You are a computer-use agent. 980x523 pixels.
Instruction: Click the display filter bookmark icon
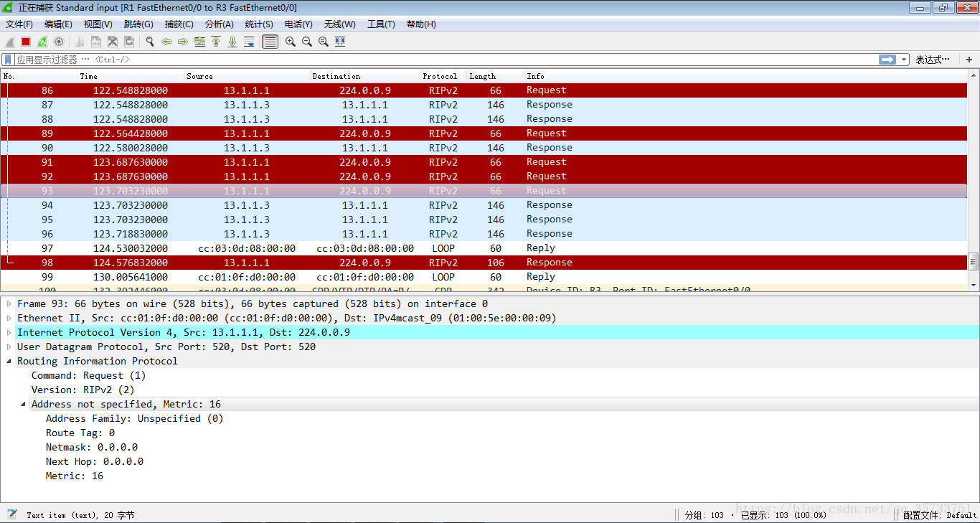[8, 60]
